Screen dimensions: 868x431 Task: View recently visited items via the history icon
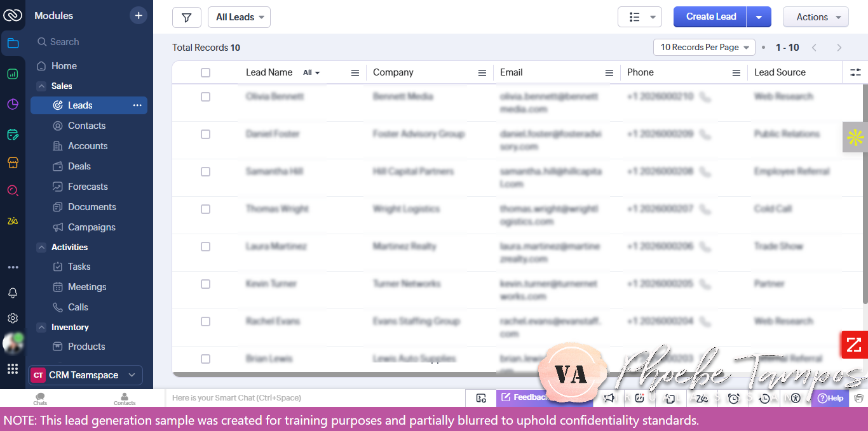point(764,398)
